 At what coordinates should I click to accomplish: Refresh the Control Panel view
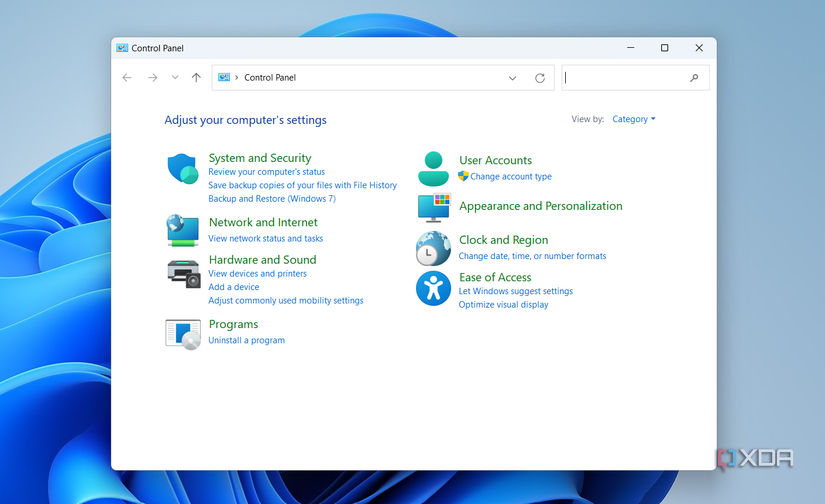click(540, 78)
